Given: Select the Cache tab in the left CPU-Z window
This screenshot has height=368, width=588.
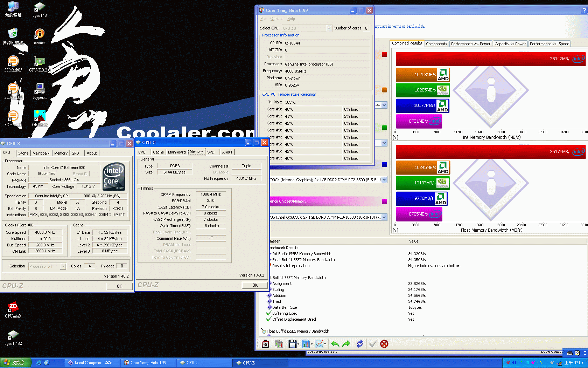Looking at the screenshot, I should click(23, 153).
